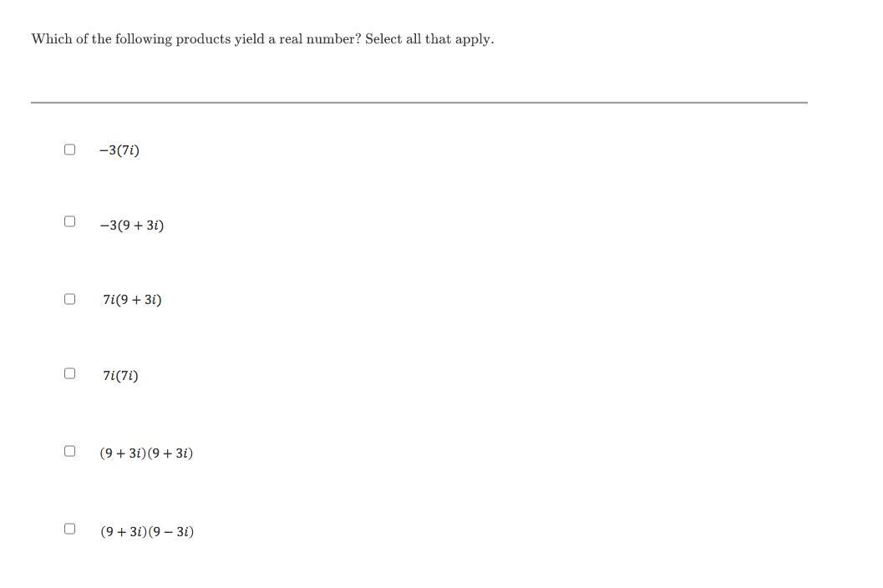Tick the −3(9 + 3i) checkbox
This screenshot has height=588, width=883.
pos(69,220)
